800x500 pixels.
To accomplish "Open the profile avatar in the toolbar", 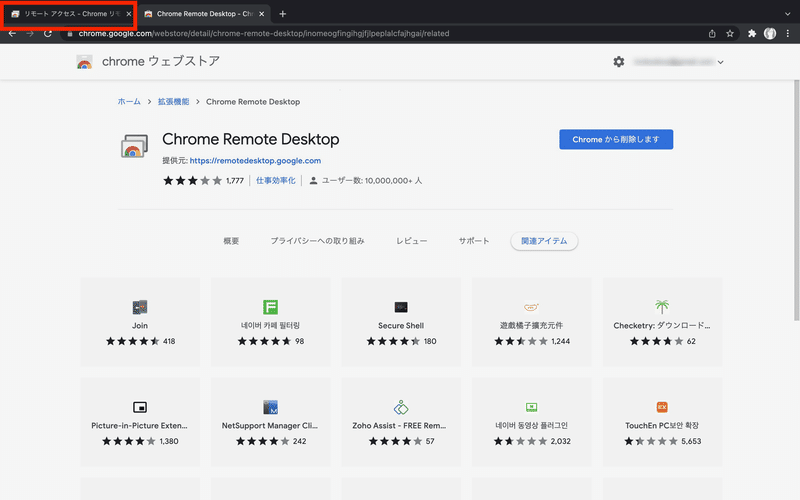I will pyautogui.click(x=770, y=34).
